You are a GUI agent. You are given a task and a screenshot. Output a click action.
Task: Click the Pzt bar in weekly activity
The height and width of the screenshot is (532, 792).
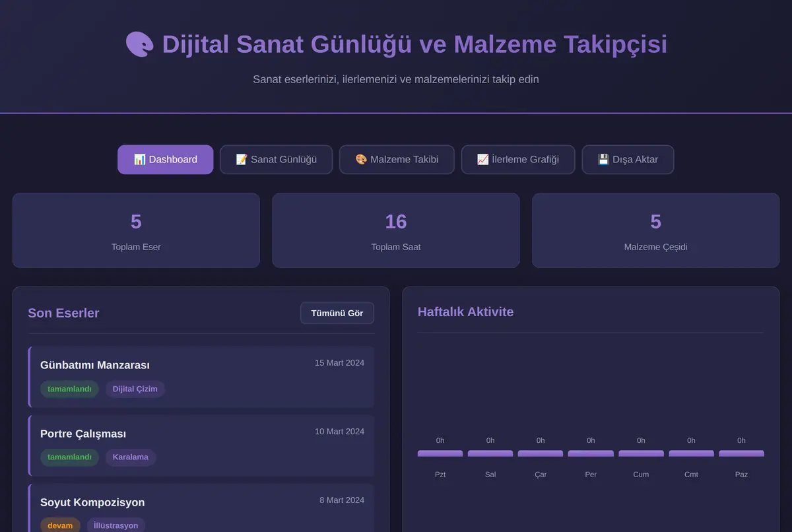[440, 453]
